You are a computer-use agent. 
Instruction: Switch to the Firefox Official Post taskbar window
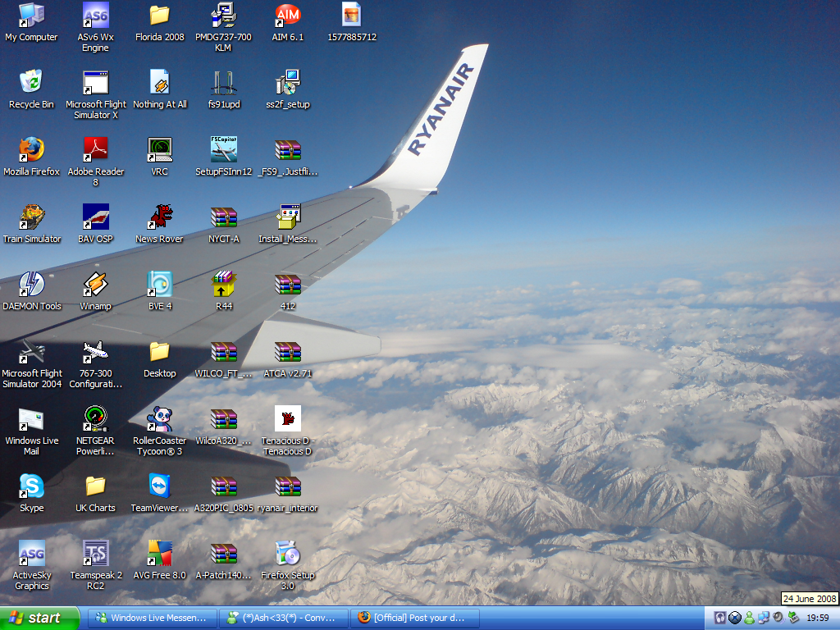click(416, 618)
